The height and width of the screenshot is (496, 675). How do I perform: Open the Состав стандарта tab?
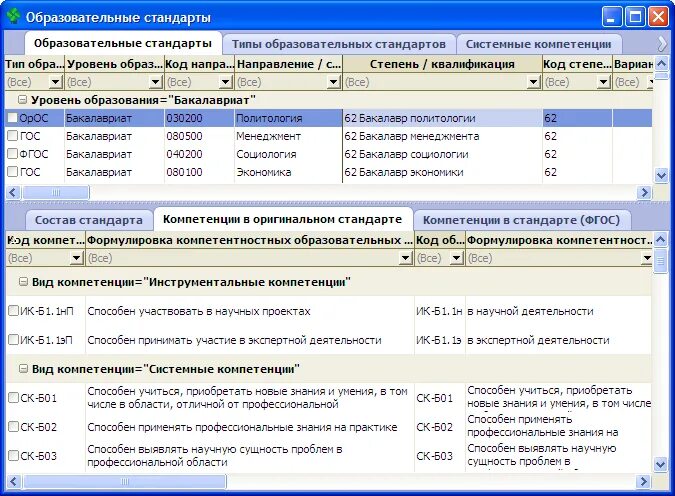click(89, 220)
